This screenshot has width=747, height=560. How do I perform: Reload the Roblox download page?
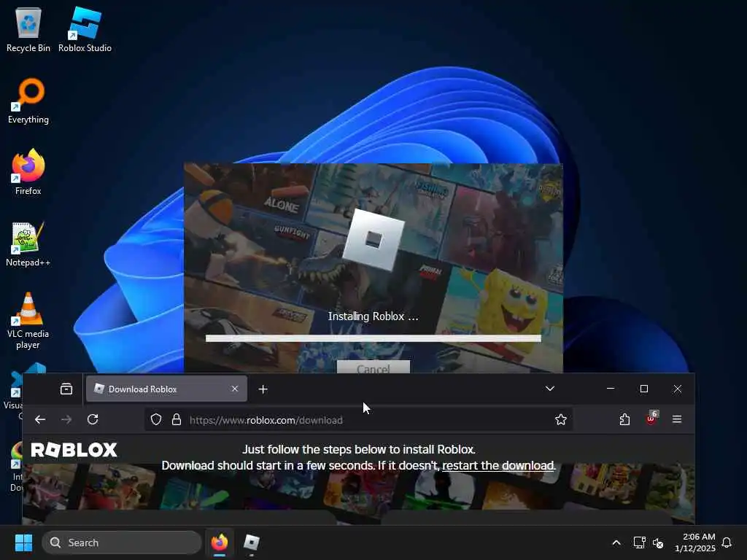pos(93,419)
